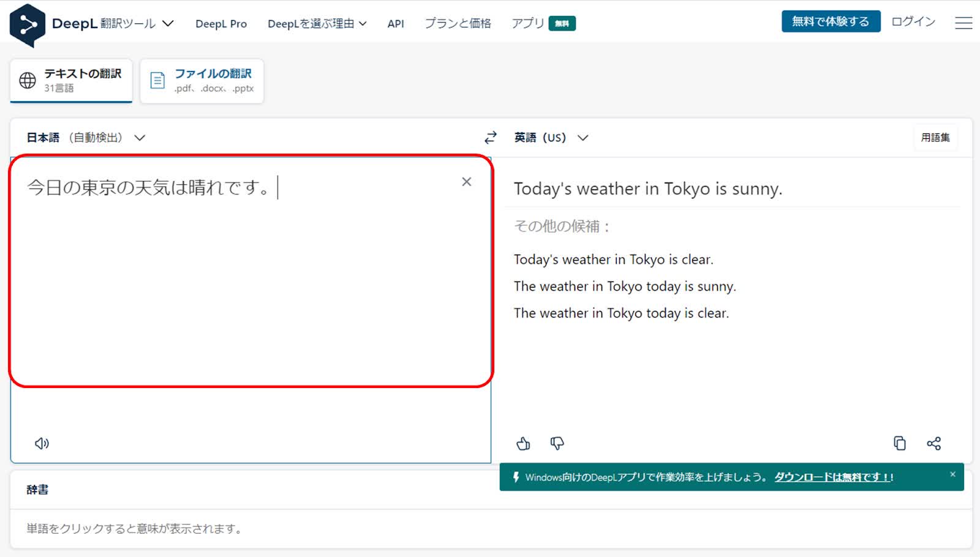The height and width of the screenshot is (557, 980).
Task: Click the DeepL hexagon logo
Action: 28,25
